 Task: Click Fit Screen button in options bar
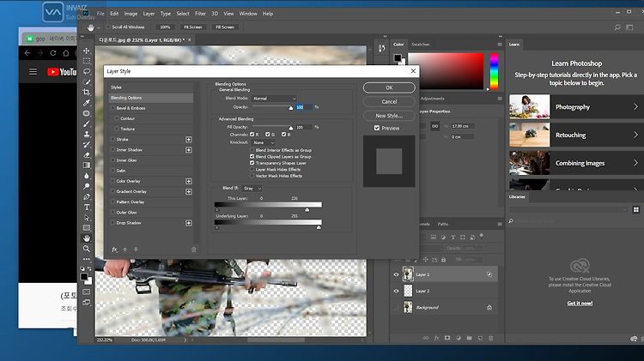pos(192,27)
